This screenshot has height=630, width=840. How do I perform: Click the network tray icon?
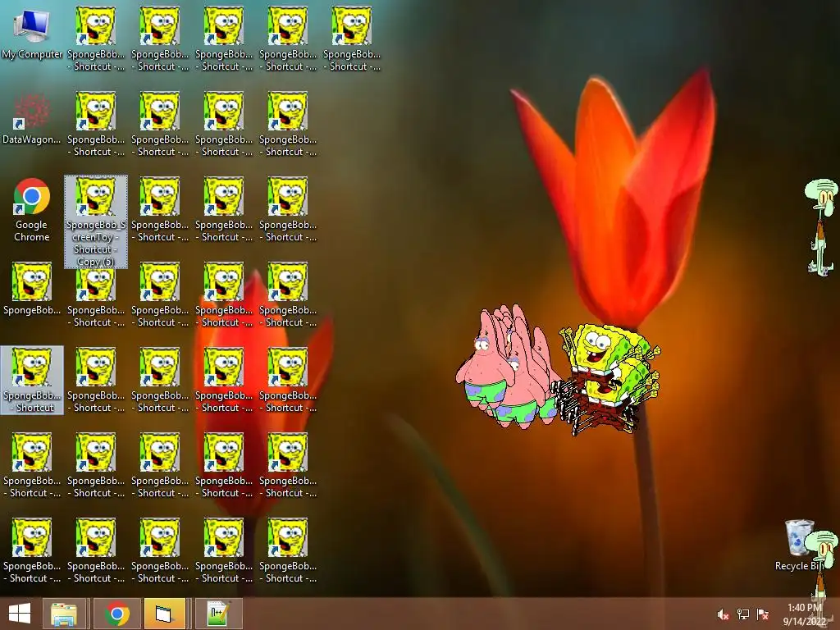click(x=743, y=614)
